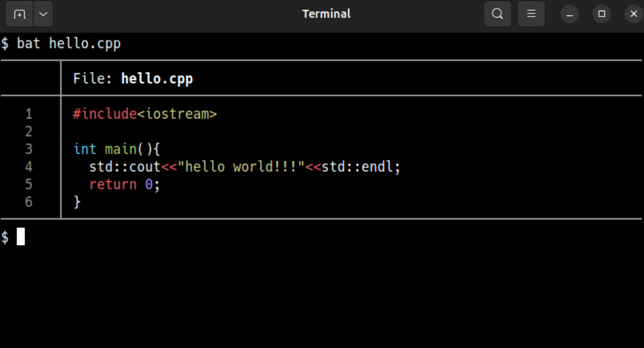The image size is (644, 348).
Task: Click the hello.cpp file header
Action: 133,78
